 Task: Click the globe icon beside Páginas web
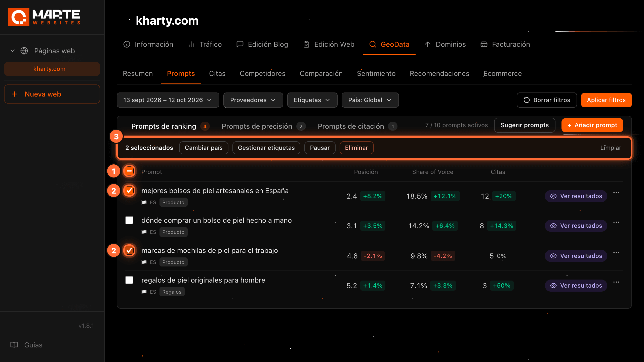[x=24, y=51]
